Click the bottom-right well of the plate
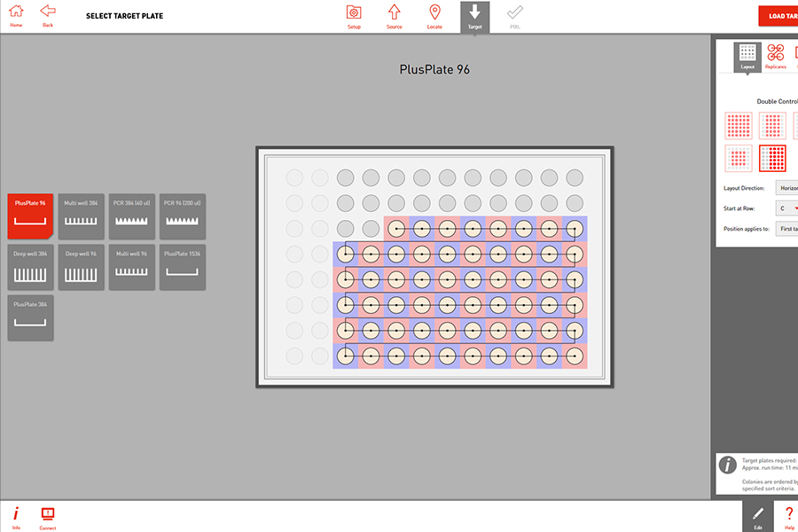This screenshot has height=532, width=798. (575, 356)
